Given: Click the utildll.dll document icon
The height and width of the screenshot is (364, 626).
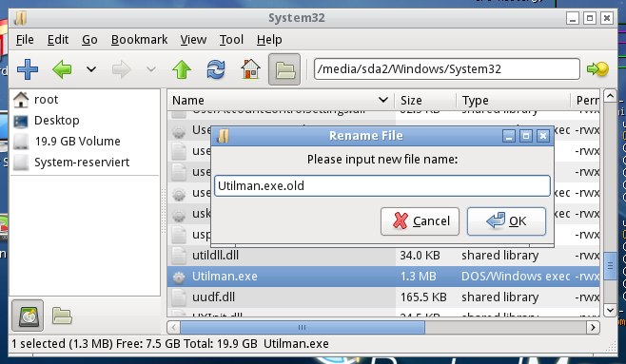Looking at the screenshot, I should point(179,256).
